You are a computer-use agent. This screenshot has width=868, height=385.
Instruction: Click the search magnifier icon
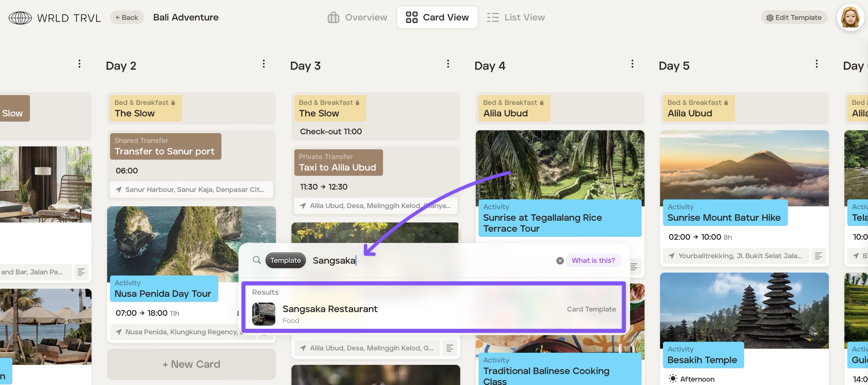click(x=257, y=260)
